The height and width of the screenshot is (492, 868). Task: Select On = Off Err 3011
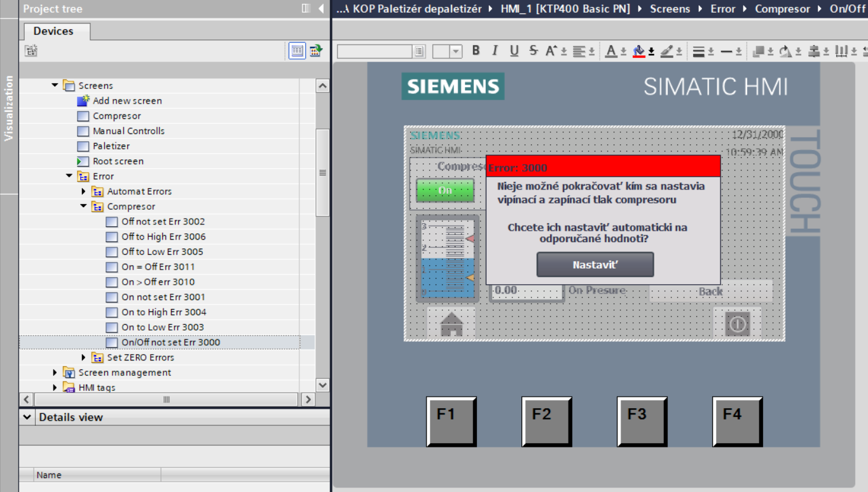point(158,267)
